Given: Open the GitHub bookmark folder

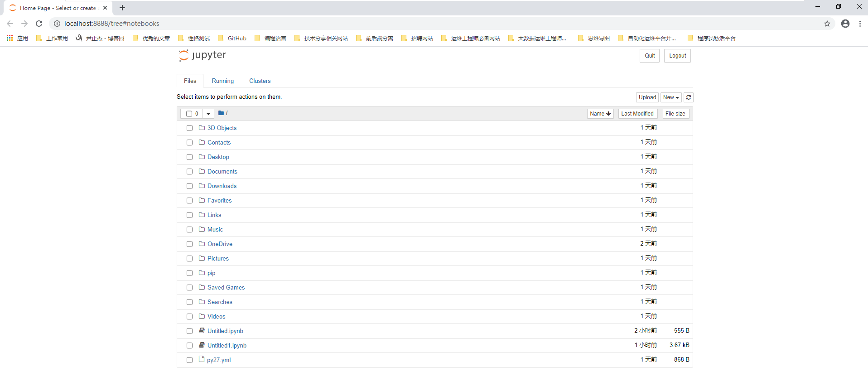Looking at the screenshot, I should (232, 39).
